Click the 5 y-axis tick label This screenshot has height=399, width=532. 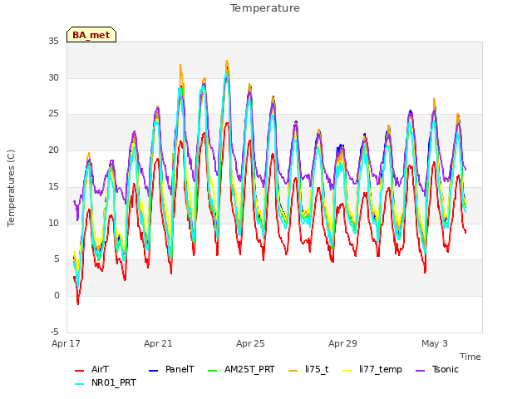pyautogui.click(x=57, y=259)
